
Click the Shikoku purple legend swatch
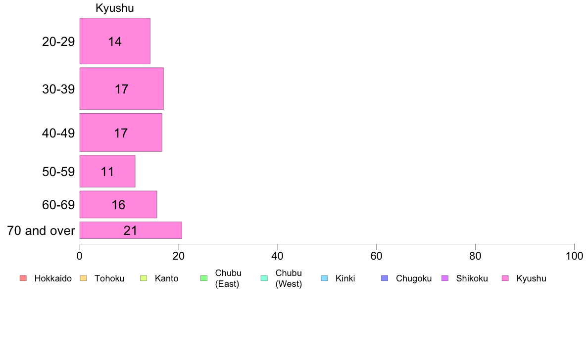[x=445, y=278]
